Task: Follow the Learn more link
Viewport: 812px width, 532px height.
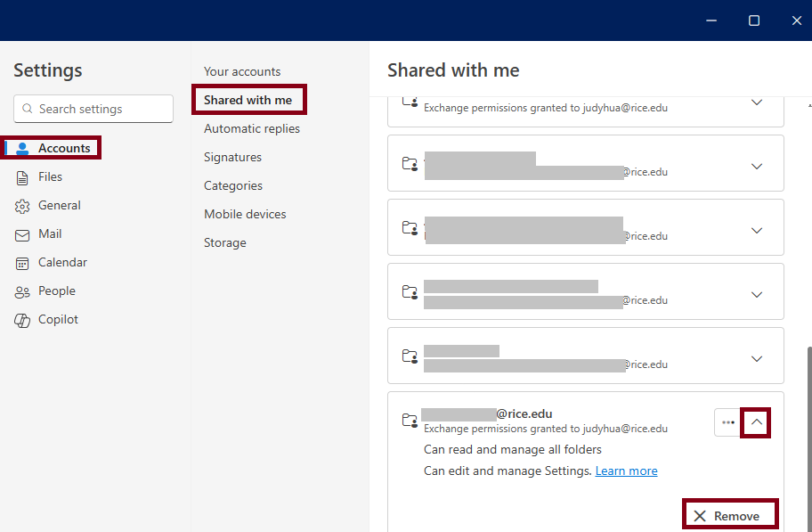Action: pyautogui.click(x=626, y=471)
